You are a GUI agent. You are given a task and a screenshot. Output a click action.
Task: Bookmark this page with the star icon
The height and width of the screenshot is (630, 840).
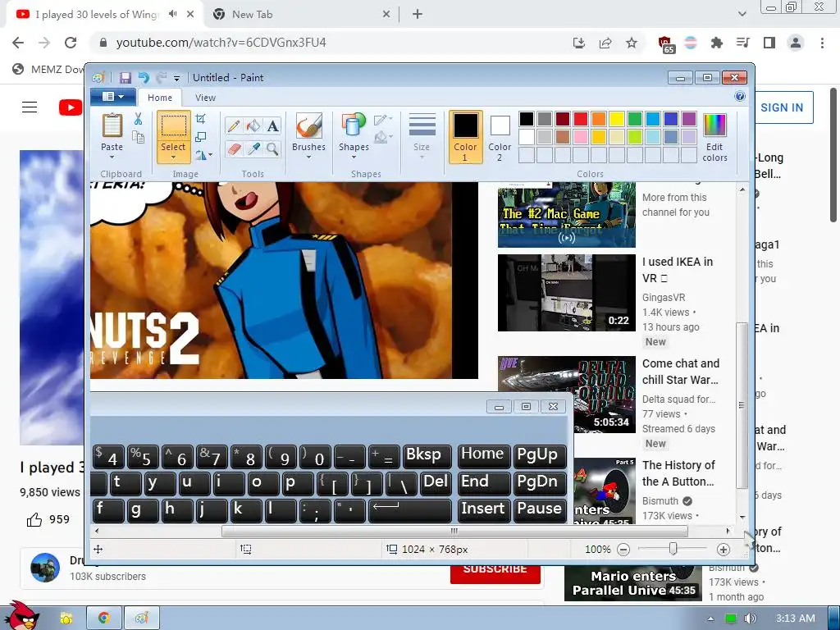click(632, 43)
